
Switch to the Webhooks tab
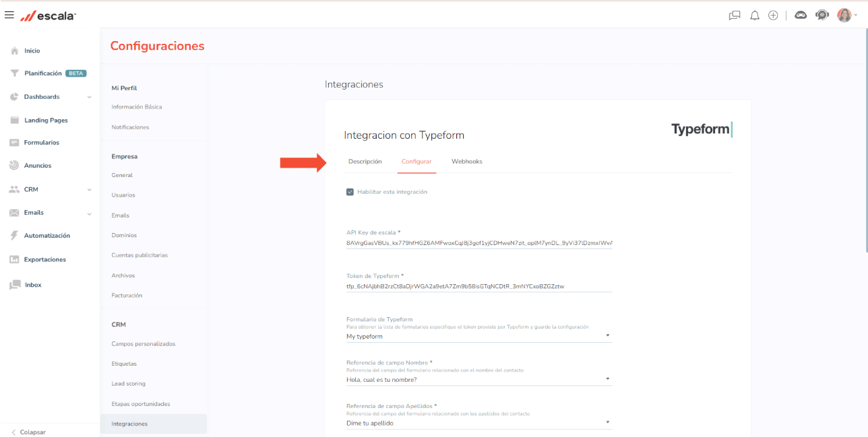[467, 162]
